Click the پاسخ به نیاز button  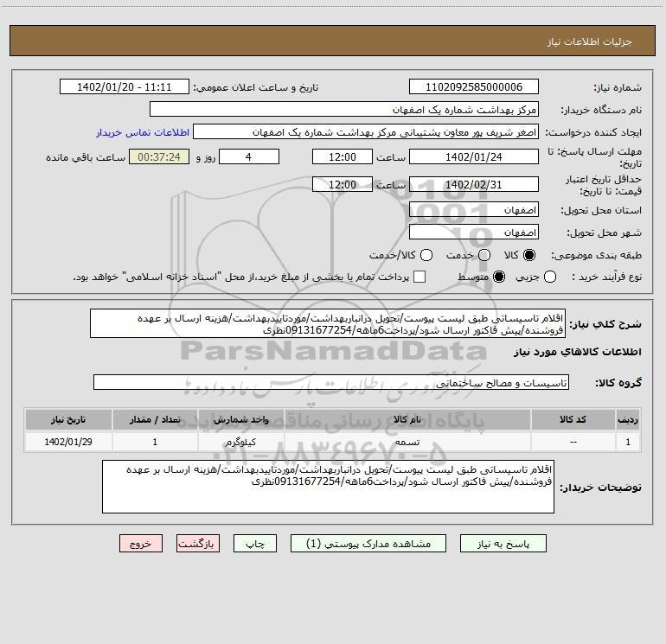pyautogui.click(x=503, y=544)
